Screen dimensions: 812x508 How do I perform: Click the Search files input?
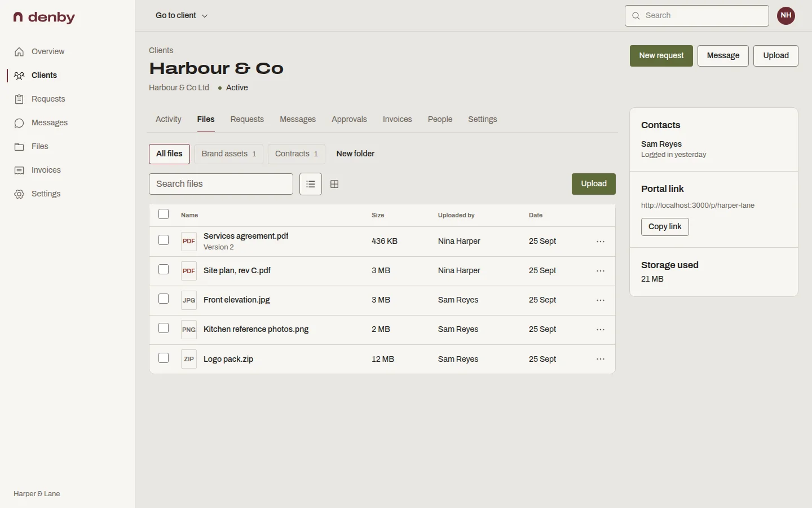coord(221,184)
